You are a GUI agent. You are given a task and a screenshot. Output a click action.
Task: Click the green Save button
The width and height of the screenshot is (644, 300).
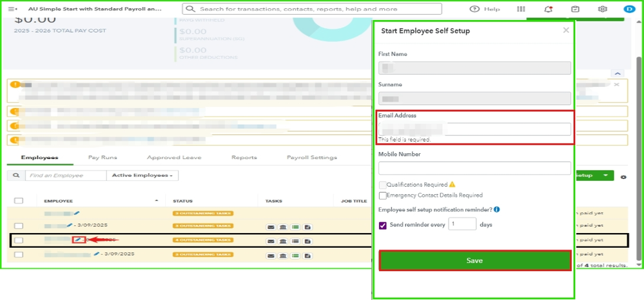474,261
